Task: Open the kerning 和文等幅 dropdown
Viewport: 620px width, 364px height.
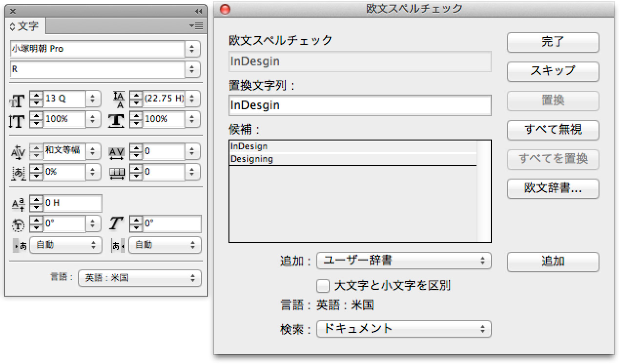Action: [93, 151]
